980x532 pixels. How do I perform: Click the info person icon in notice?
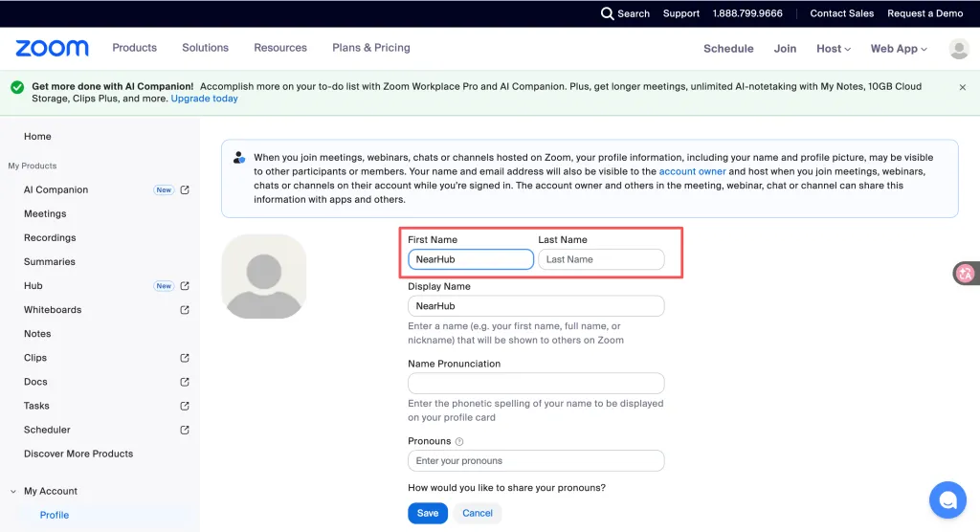click(238, 158)
